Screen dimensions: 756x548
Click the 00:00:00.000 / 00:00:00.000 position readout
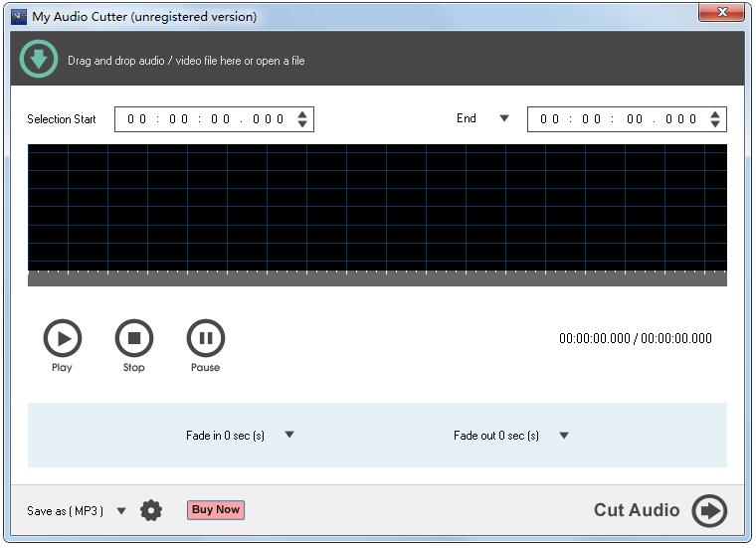[636, 338]
